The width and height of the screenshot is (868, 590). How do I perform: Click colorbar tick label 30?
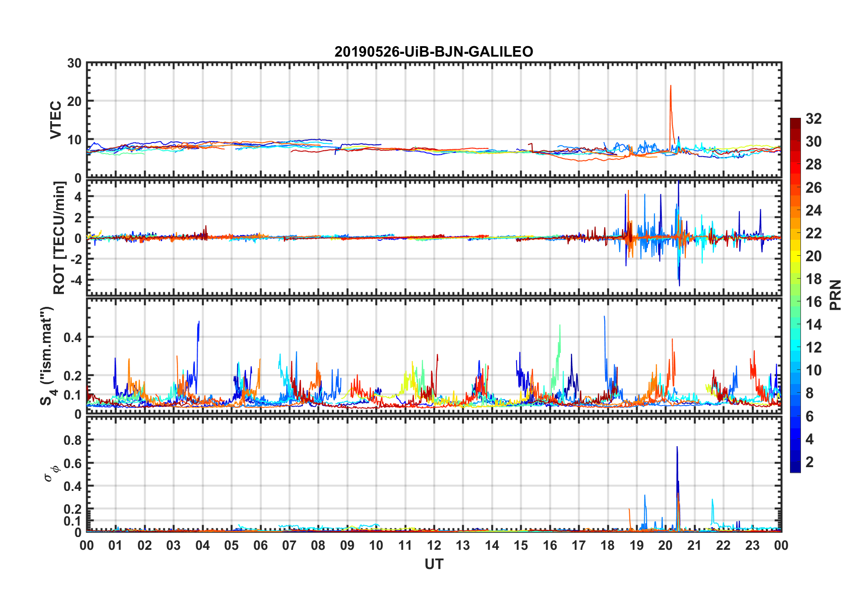813,142
